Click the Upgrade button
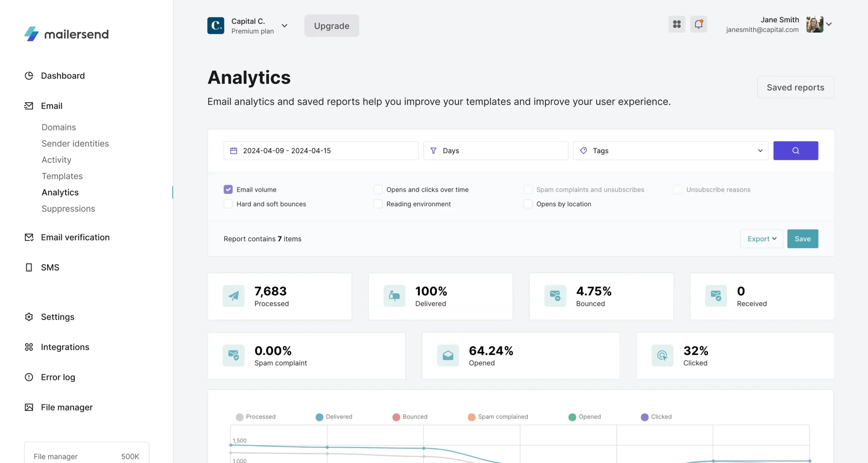This screenshot has height=463, width=868. tap(332, 26)
